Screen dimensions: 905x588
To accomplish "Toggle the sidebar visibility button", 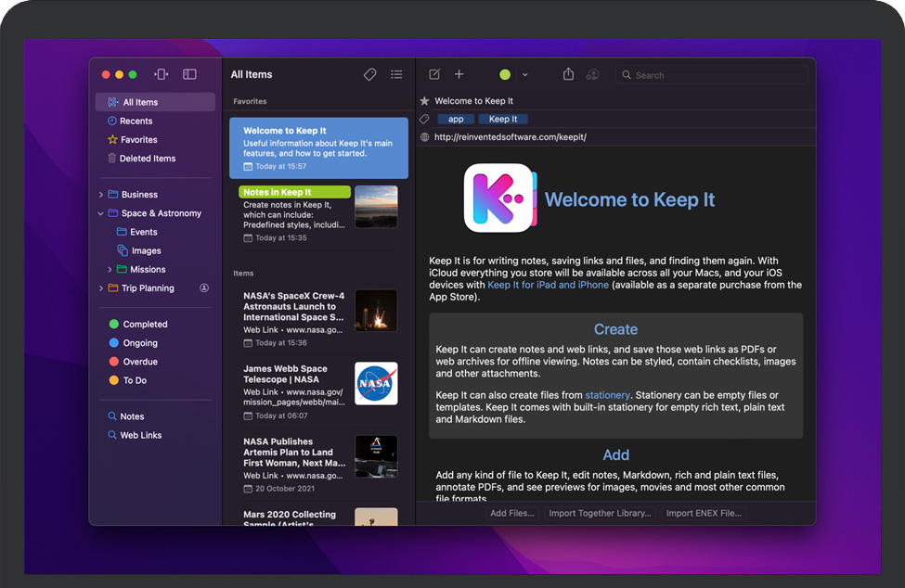I will click(189, 74).
